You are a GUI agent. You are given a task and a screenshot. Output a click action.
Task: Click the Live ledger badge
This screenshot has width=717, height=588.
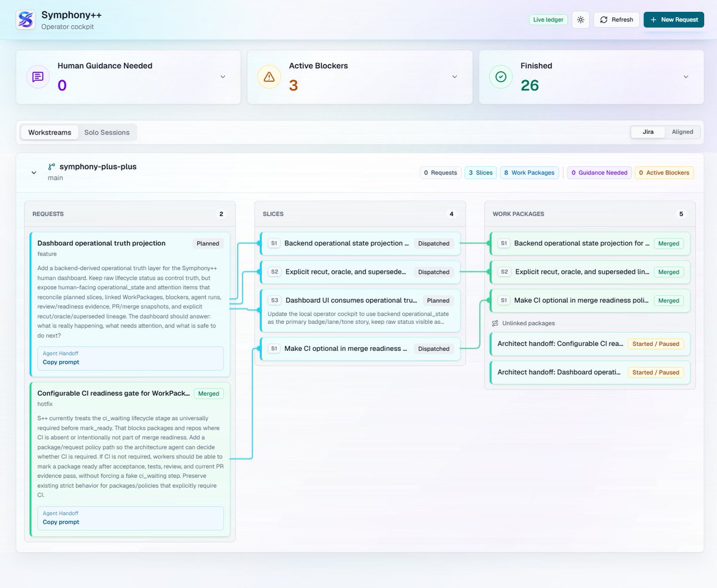(548, 20)
